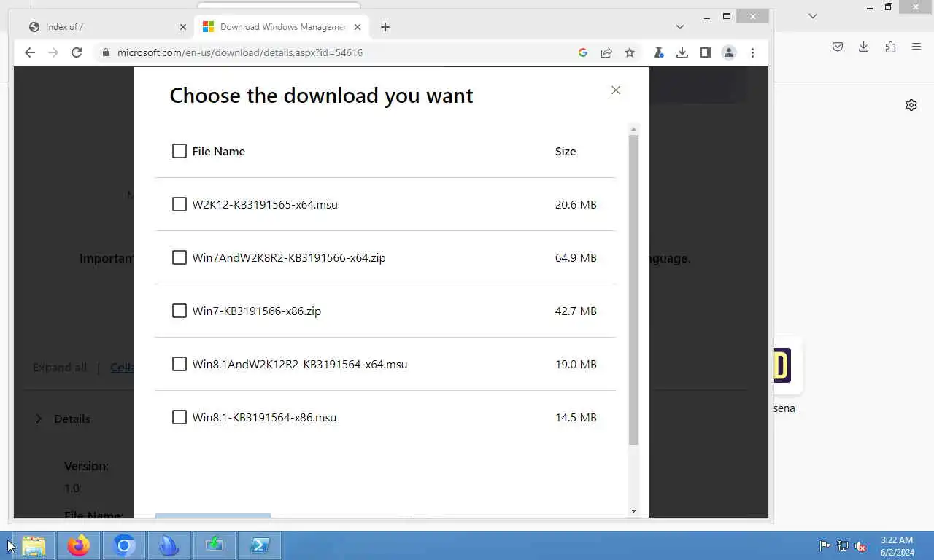
Task: Click the taskbar clock showing 3:22 AM
Action: coord(897,545)
